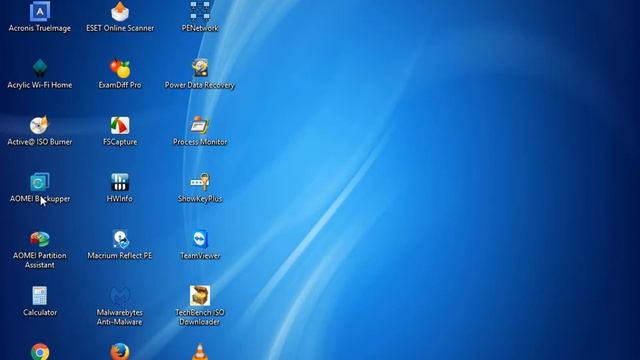
Task: Click the "ExamDiff Pro" label text
Action: [x=120, y=85]
